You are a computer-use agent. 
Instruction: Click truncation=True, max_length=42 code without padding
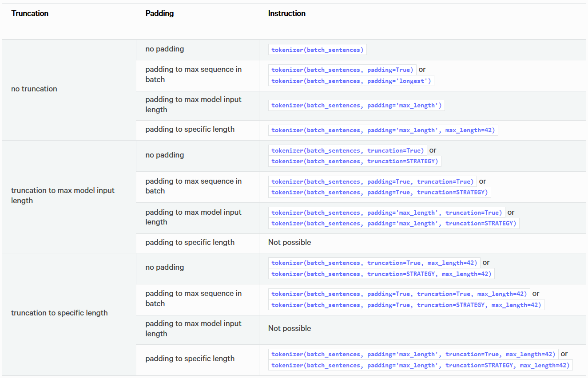point(374,263)
